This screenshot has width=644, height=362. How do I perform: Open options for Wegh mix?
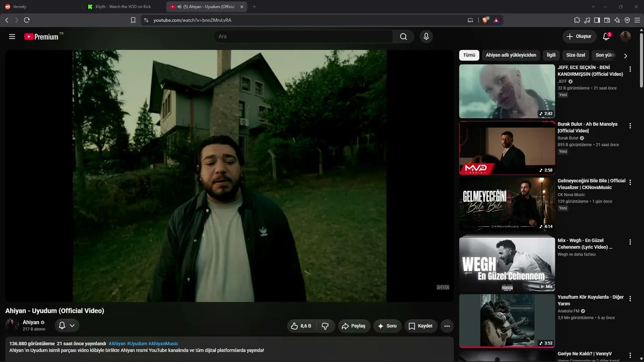(x=630, y=242)
